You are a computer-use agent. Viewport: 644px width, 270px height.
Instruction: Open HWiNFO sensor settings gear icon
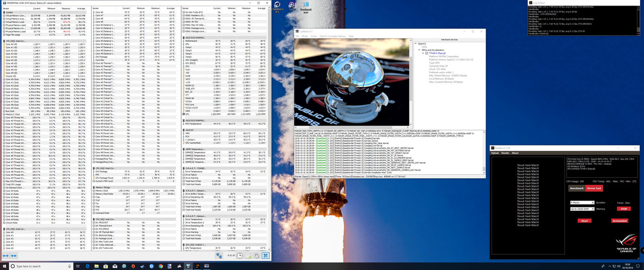click(x=257, y=255)
